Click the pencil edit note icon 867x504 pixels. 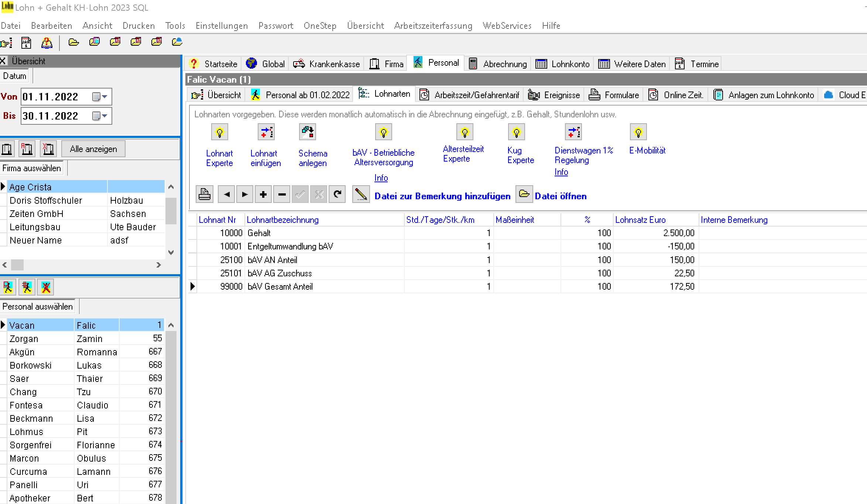tap(361, 194)
